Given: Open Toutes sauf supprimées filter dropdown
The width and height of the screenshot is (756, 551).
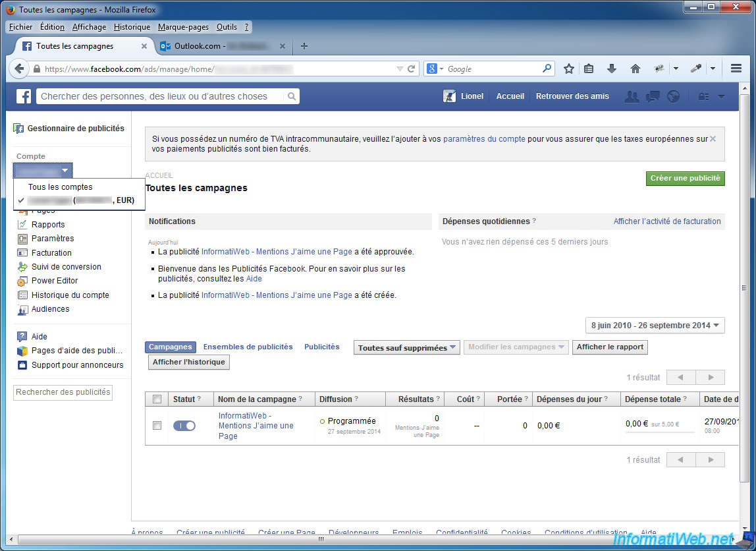Looking at the screenshot, I should [406, 348].
